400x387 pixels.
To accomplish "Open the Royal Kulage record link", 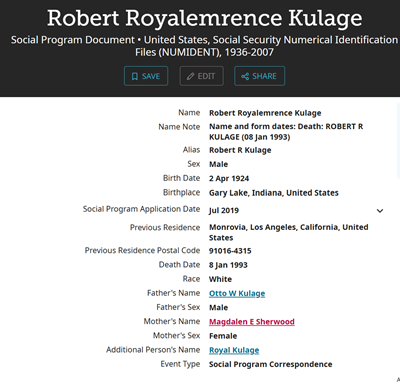I will click(x=234, y=350).
